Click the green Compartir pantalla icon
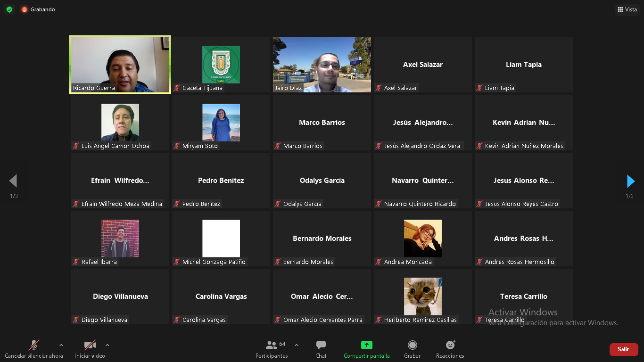Image resolution: width=644 pixels, height=362 pixels. [367, 345]
